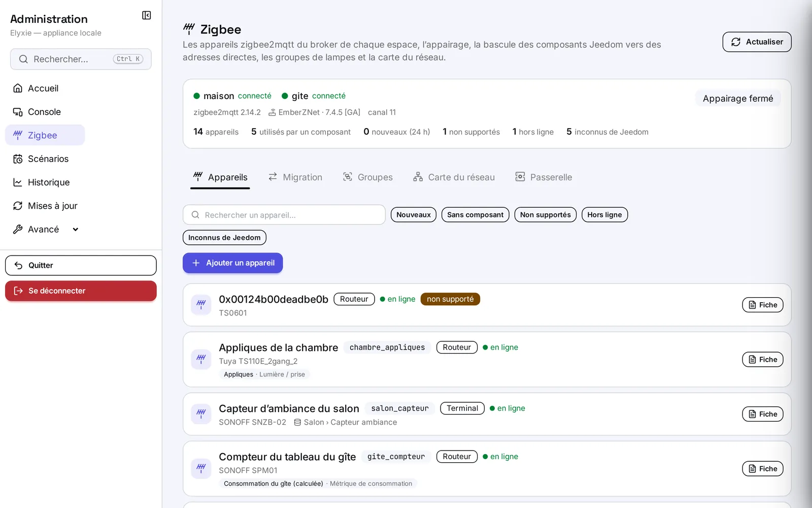Click the search magnifier icon in the sidebar
This screenshot has width=812, height=508.
pyautogui.click(x=23, y=59)
